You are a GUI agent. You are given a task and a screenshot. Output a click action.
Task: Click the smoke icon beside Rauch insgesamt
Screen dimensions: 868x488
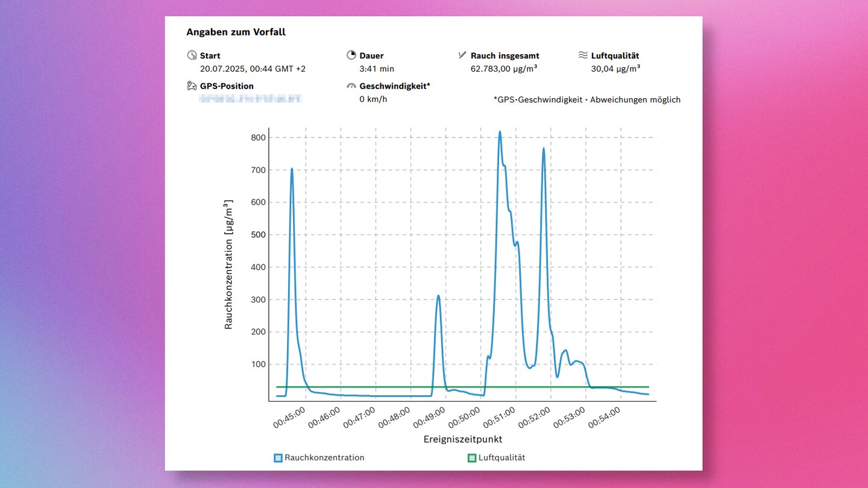(462, 55)
